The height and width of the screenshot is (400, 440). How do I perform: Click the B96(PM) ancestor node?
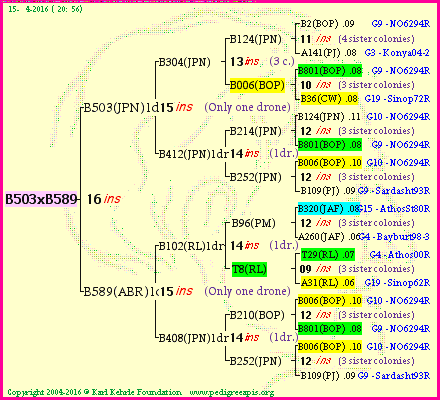pos(253,223)
